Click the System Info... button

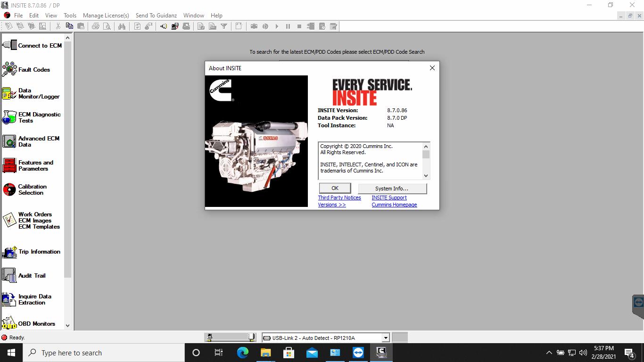(x=392, y=188)
